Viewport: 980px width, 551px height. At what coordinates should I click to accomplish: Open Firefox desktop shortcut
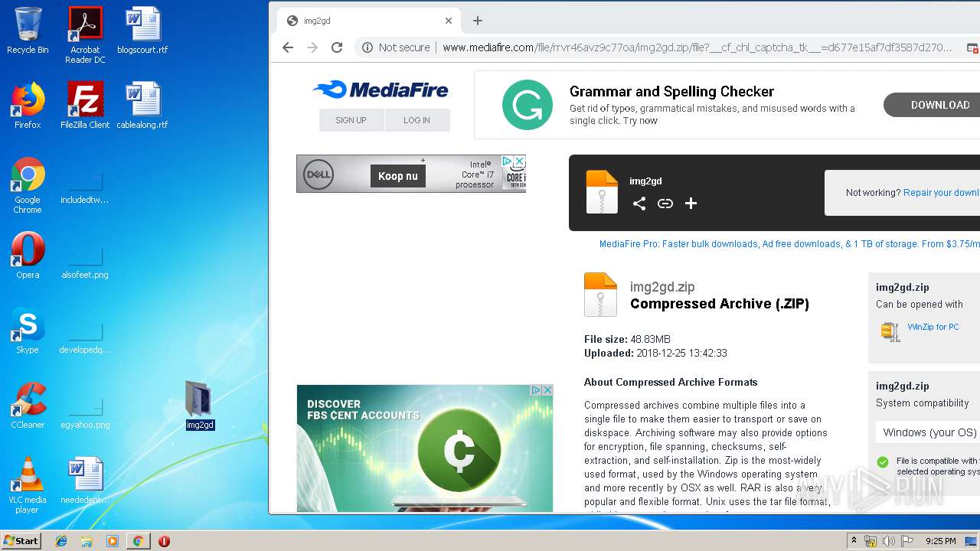click(x=28, y=106)
